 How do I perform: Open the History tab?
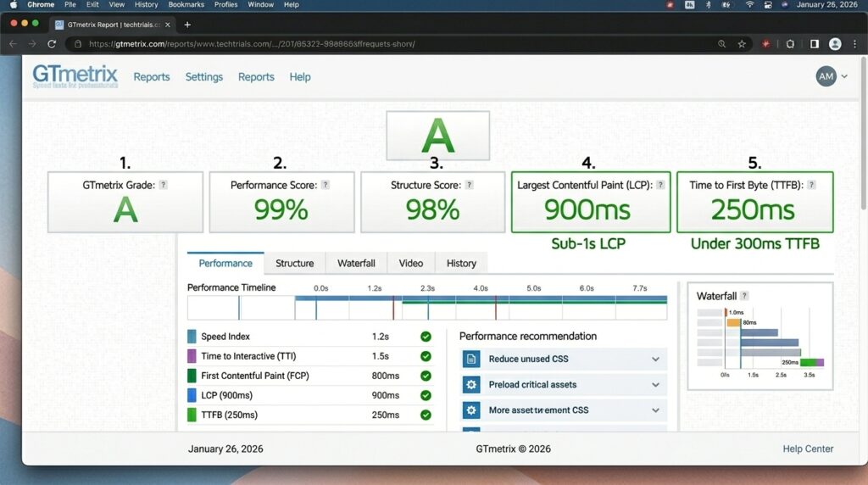(461, 263)
